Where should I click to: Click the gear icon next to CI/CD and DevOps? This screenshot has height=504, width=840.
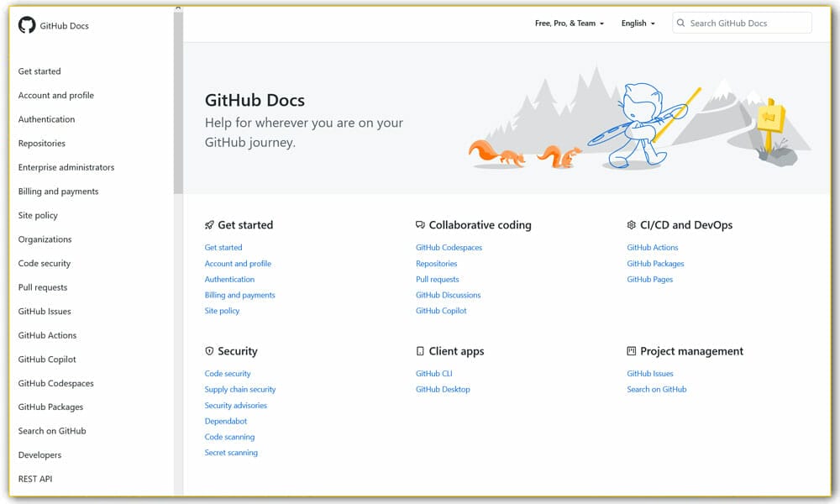click(x=632, y=225)
